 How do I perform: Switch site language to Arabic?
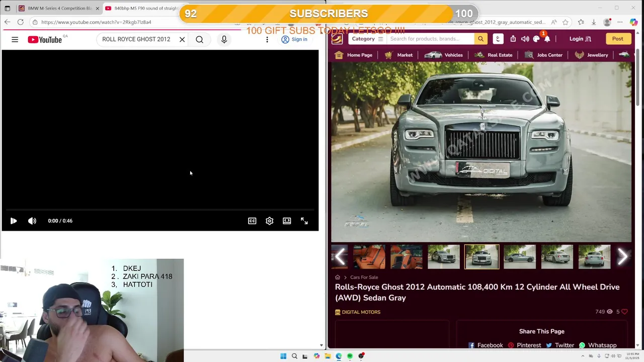click(x=498, y=39)
